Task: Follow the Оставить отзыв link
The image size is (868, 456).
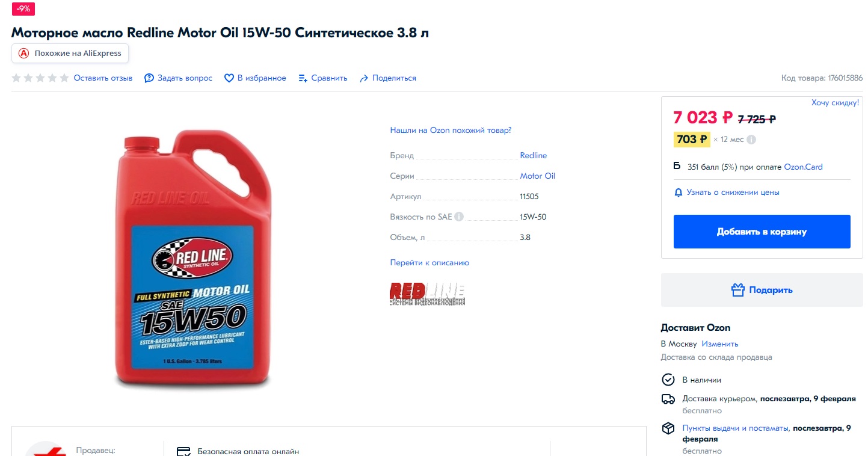Action: click(x=103, y=78)
